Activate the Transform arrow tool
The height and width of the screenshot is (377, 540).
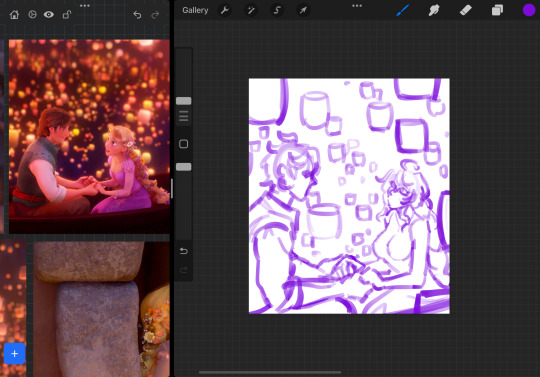[x=303, y=10]
